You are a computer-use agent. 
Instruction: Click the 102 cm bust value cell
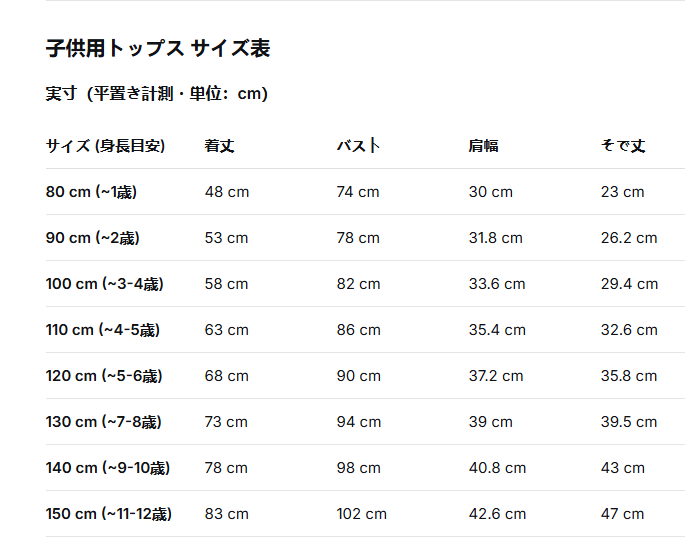click(362, 514)
